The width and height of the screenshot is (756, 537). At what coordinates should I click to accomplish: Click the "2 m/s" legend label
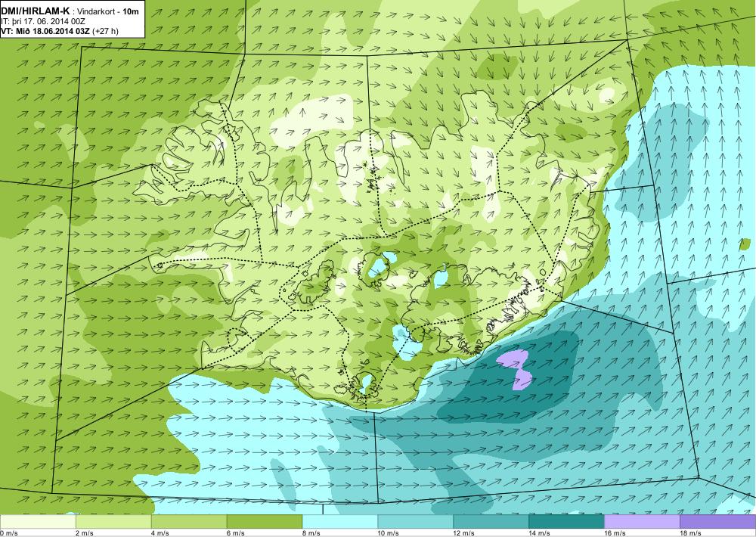tap(85, 533)
